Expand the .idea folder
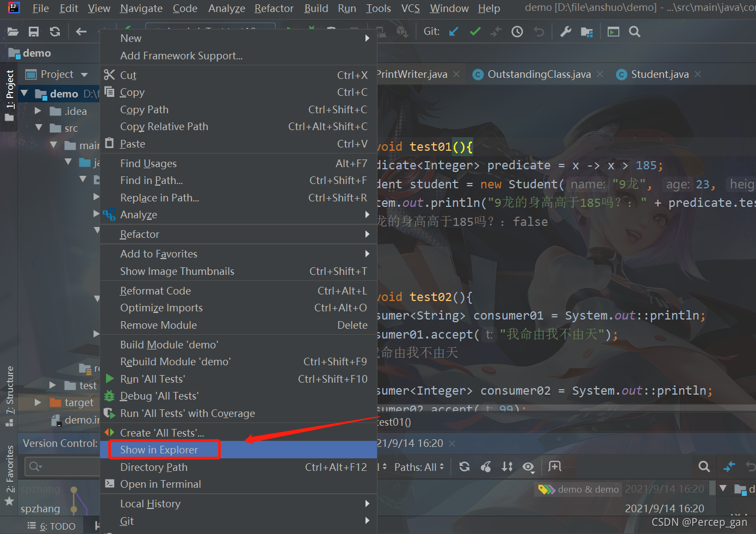This screenshot has width=756, height=534. pyautogui.click(x=38, y=111)
